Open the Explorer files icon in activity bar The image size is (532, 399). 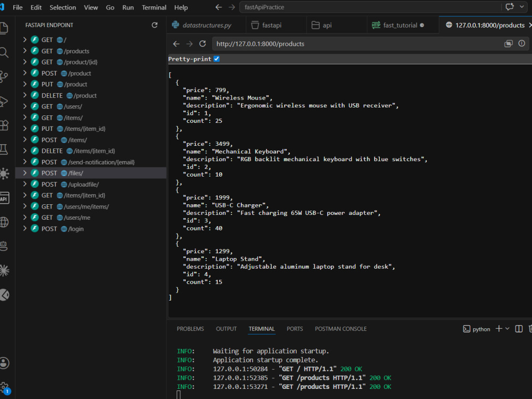4,28
